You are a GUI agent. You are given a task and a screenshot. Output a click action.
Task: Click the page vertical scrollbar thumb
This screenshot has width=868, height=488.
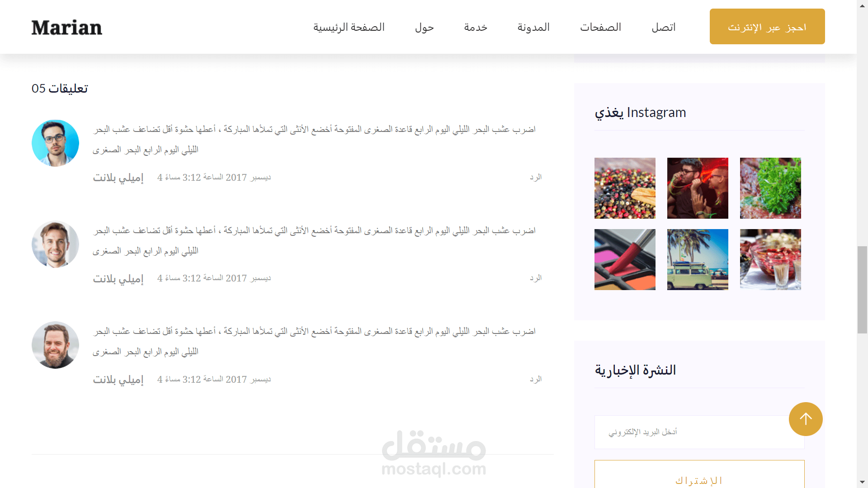click(862, 289)
